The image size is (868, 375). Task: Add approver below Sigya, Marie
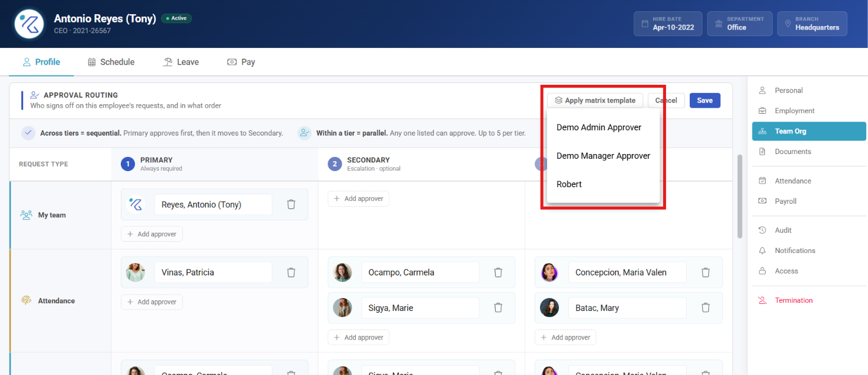[359, 338]
